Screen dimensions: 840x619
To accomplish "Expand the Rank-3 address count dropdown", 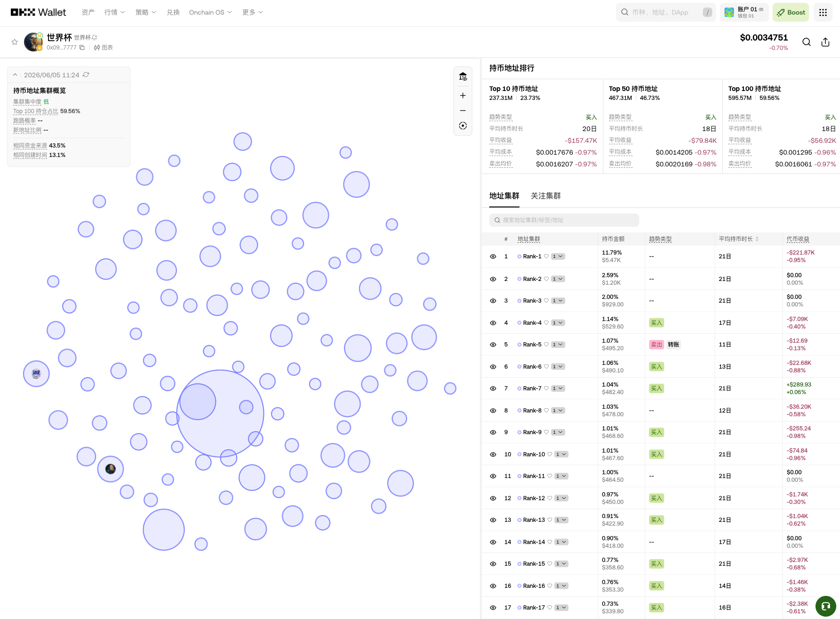I will click(x=558, y=301).
